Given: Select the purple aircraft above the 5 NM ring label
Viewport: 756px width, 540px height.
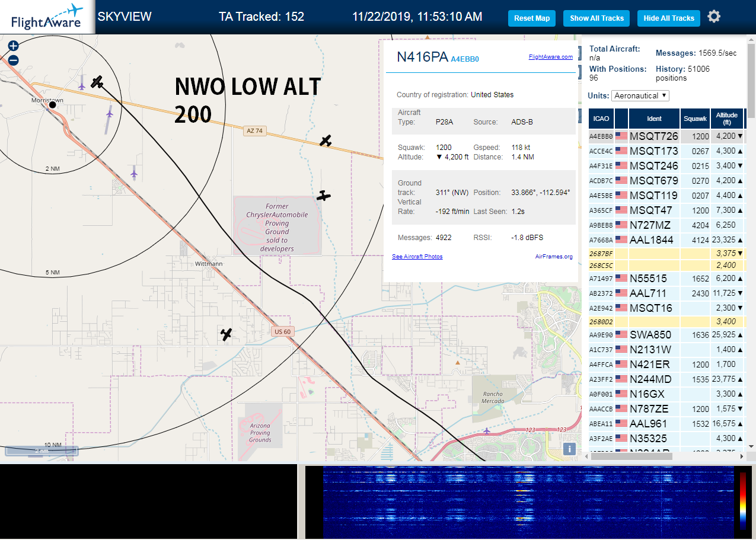Looking at the screenshot, I should (x=134, y=173).
